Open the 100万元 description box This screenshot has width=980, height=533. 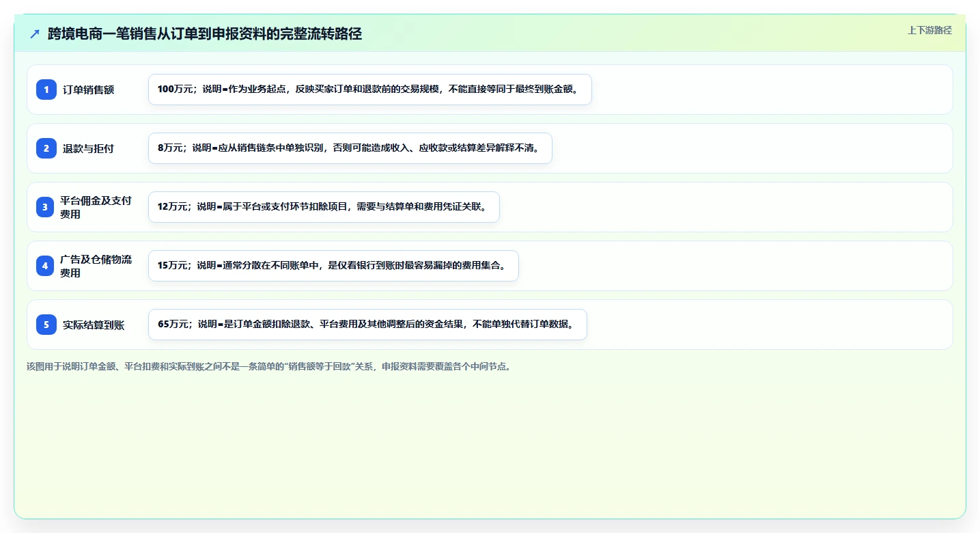370,90
